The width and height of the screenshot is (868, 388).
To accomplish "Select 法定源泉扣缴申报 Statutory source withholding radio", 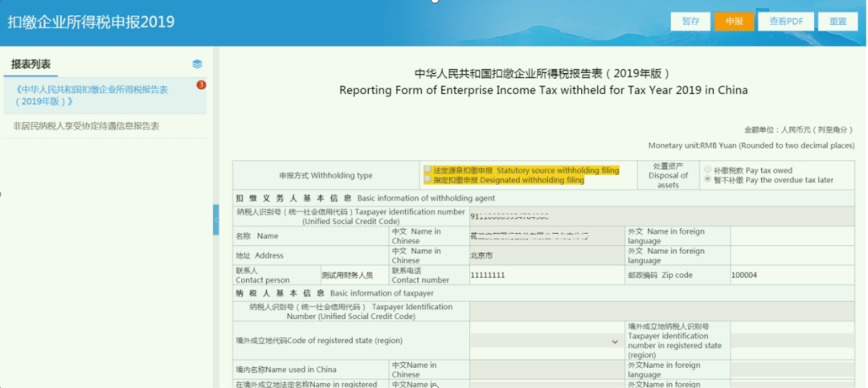I will tap(428, 169).
